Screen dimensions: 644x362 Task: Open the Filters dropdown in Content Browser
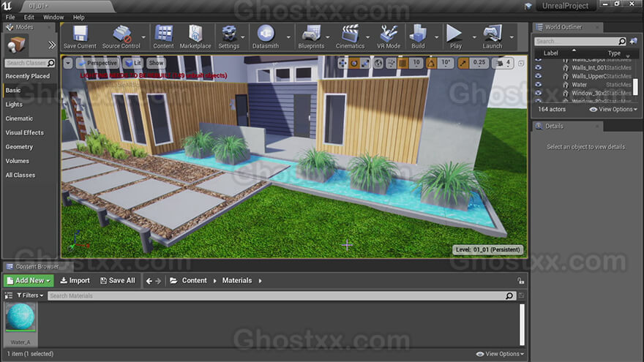click(30, 295)
